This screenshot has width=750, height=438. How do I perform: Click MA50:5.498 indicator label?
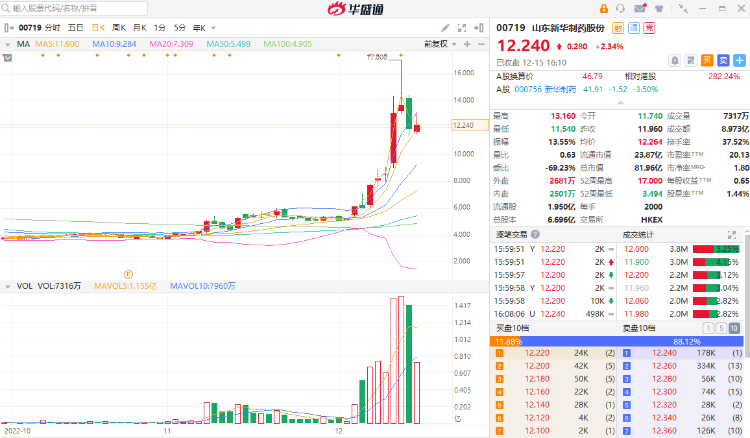[x=228, y=44]
